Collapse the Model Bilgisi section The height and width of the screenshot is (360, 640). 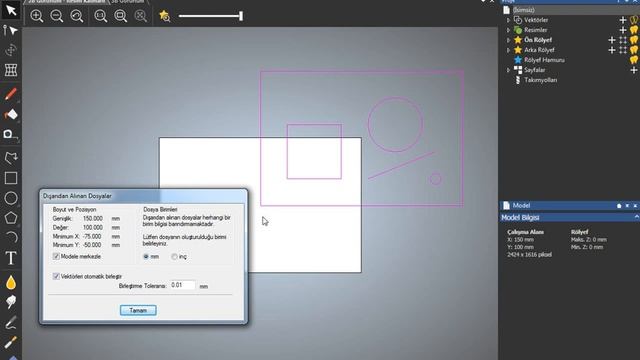click(637, 217)
